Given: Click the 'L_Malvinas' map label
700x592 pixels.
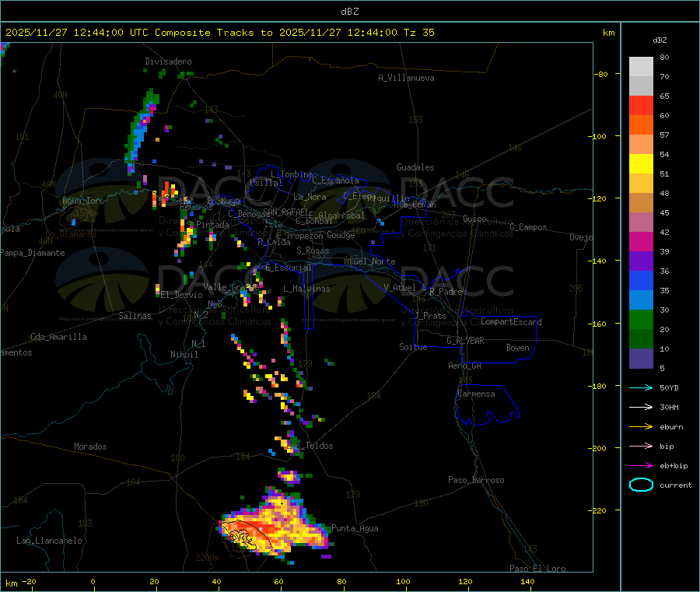Looking at the screenshot, I should coord(306,289).
